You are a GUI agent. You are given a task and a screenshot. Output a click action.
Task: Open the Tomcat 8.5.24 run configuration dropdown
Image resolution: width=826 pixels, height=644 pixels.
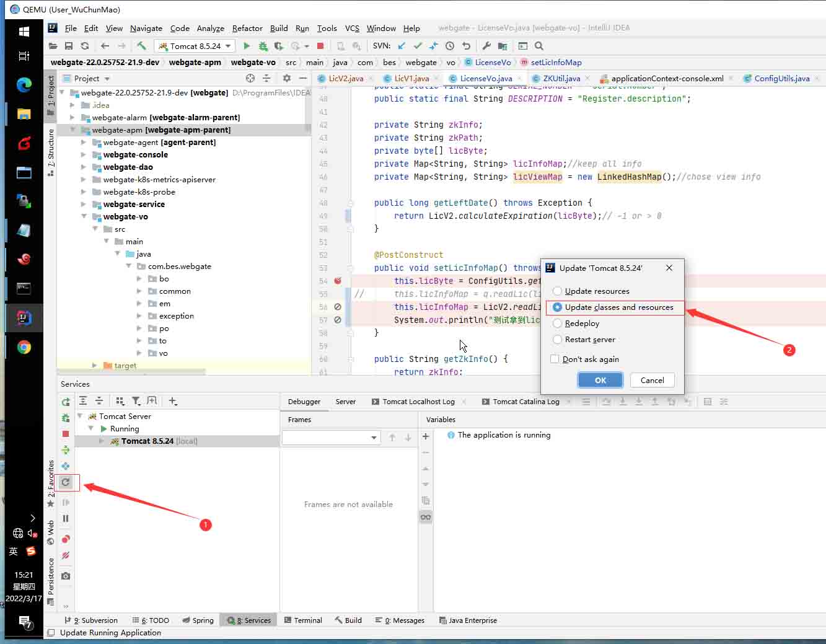pyautogui.click(x=195, y=46)
